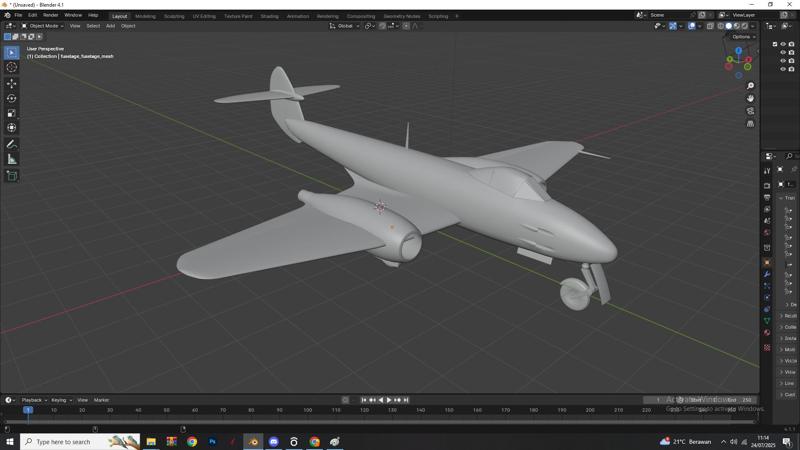
Task: Open the File menu
Action: pyautogui.click(x=18, y=15)
